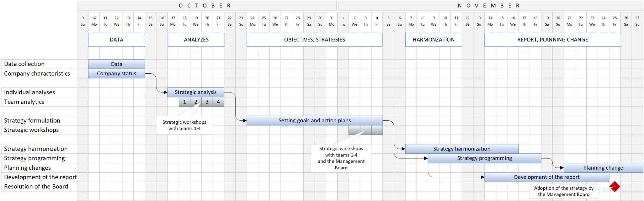644x201 pixels.
Task: Select the 'Resolution of the Board' row label
Action: [36, 186]
